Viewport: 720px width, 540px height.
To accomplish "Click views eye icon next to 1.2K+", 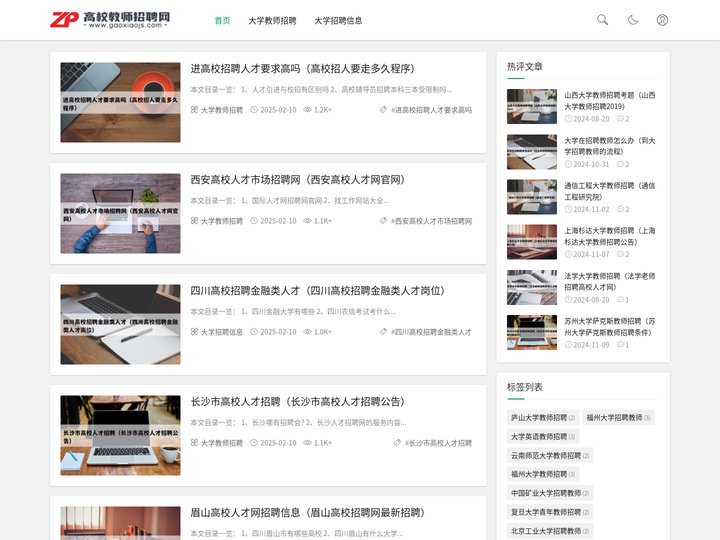I will [307, 110].
